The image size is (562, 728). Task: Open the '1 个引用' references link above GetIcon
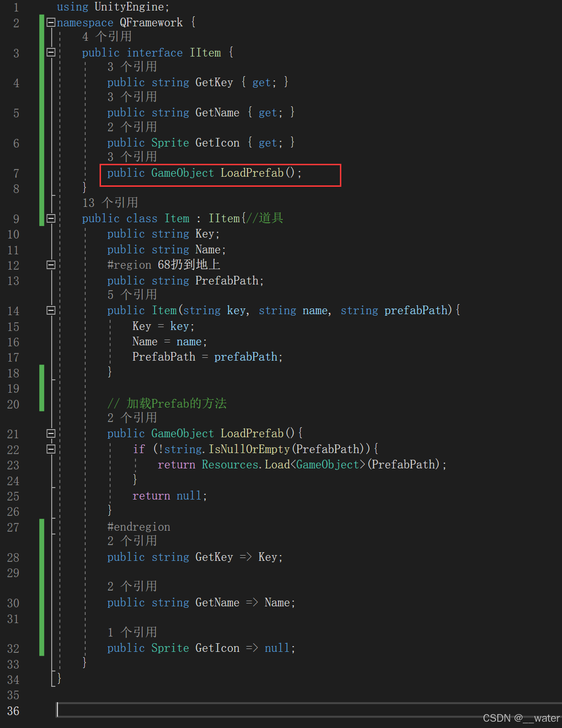click(132, 632)
